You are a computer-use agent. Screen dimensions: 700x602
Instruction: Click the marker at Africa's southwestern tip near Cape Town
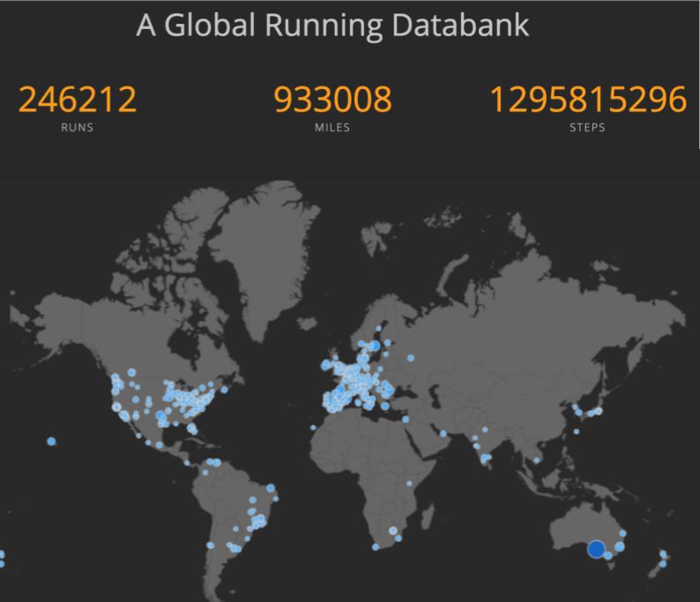pyautogui.click(x=376, y=546)
